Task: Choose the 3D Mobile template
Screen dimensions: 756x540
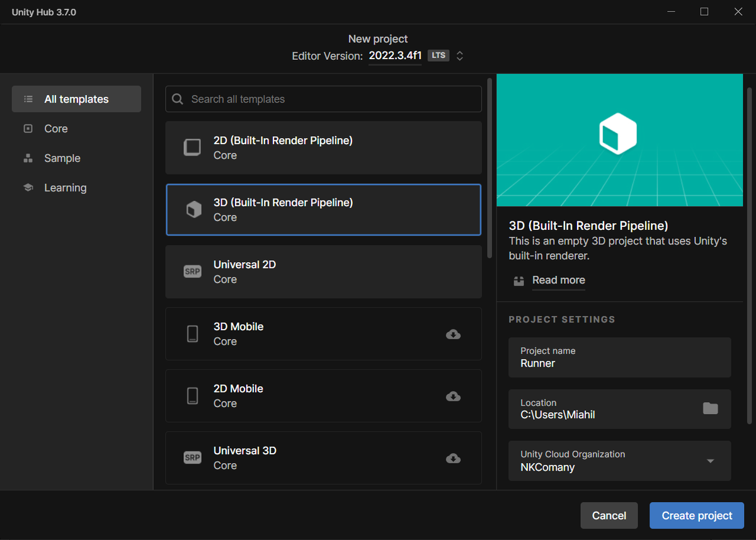Action: click(324, 334)
